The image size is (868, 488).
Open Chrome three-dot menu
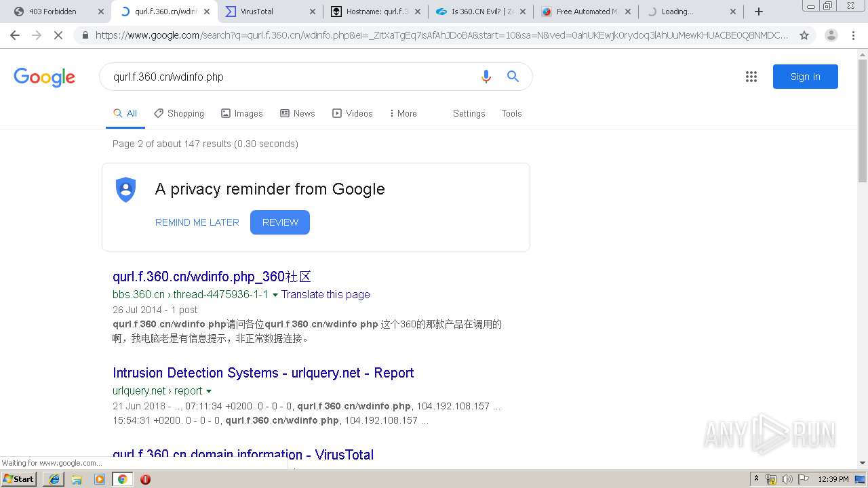[x=853, y=35]
